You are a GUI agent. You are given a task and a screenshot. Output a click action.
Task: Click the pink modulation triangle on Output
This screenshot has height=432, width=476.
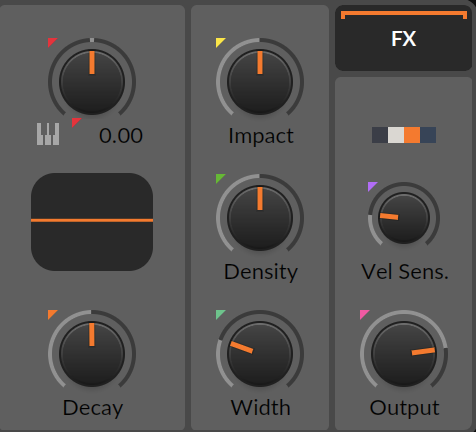point(364,314)
